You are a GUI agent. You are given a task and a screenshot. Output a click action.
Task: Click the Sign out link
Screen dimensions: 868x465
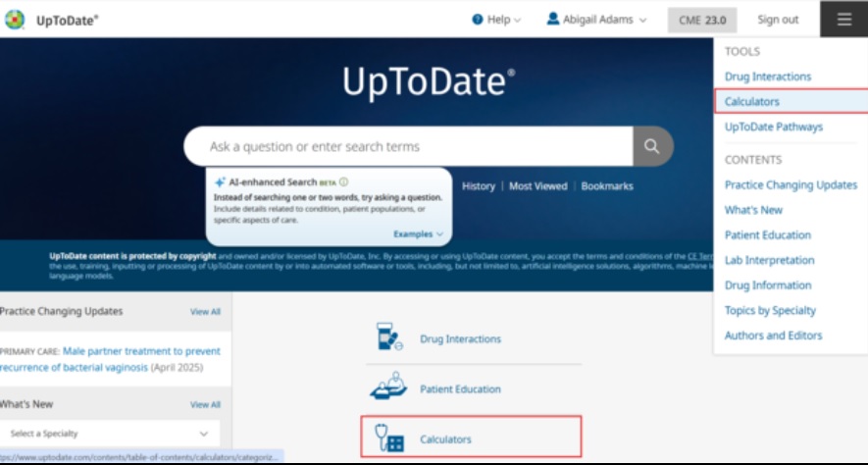[x=778, y=20]
